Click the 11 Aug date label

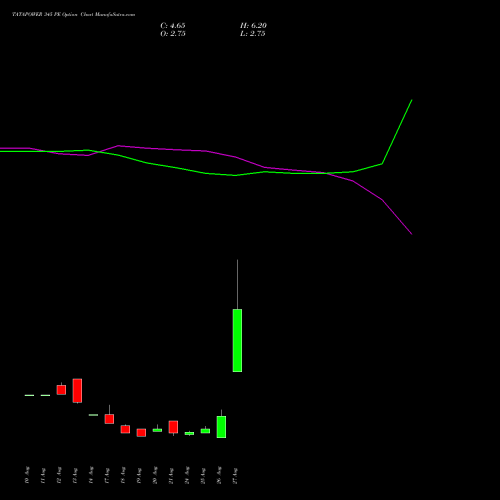[x=43, y=476]
